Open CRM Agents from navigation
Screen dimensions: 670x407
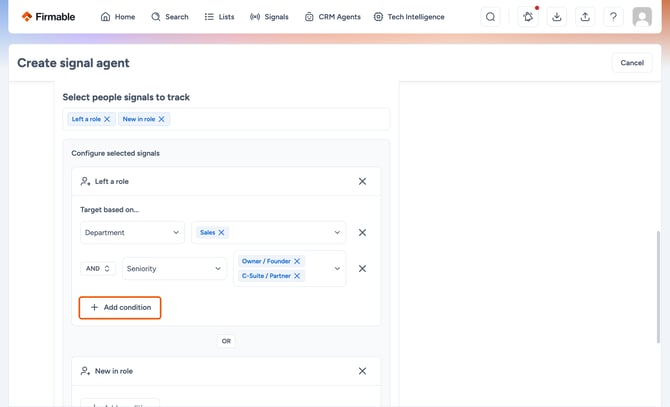pos(333,17)
